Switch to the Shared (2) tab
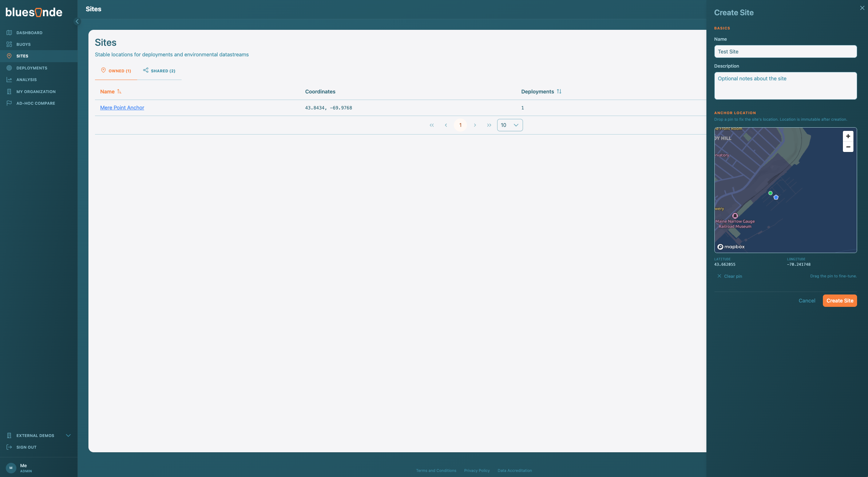868x477 pixels. 159,71
